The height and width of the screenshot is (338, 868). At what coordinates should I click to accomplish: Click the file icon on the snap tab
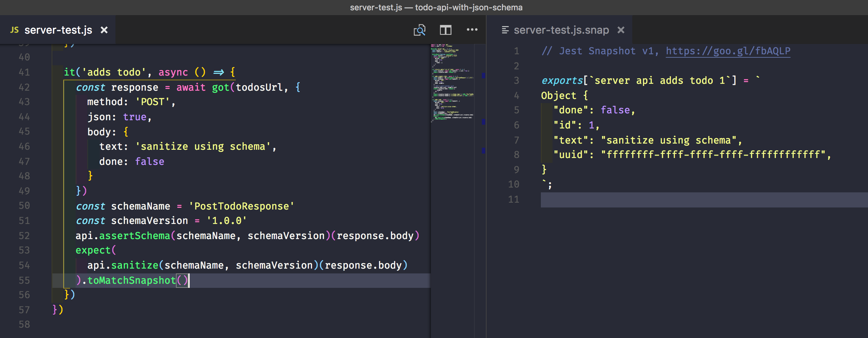click(505, 30)
